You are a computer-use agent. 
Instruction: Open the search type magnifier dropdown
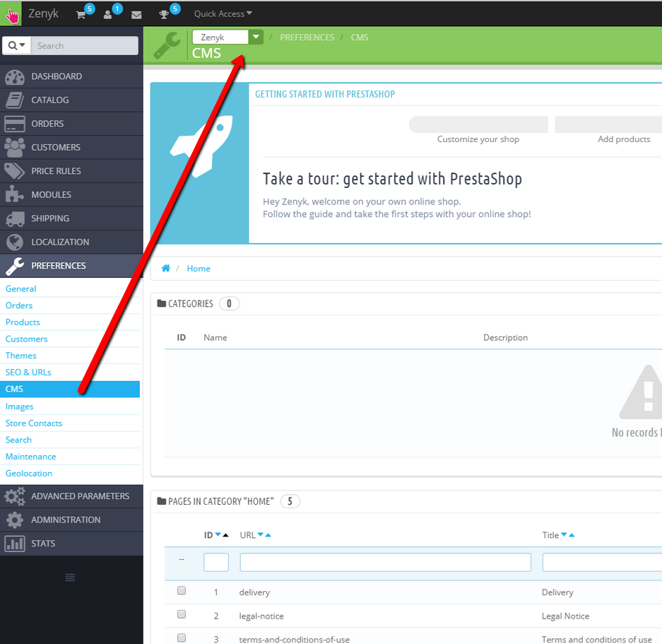click(16, 46)
